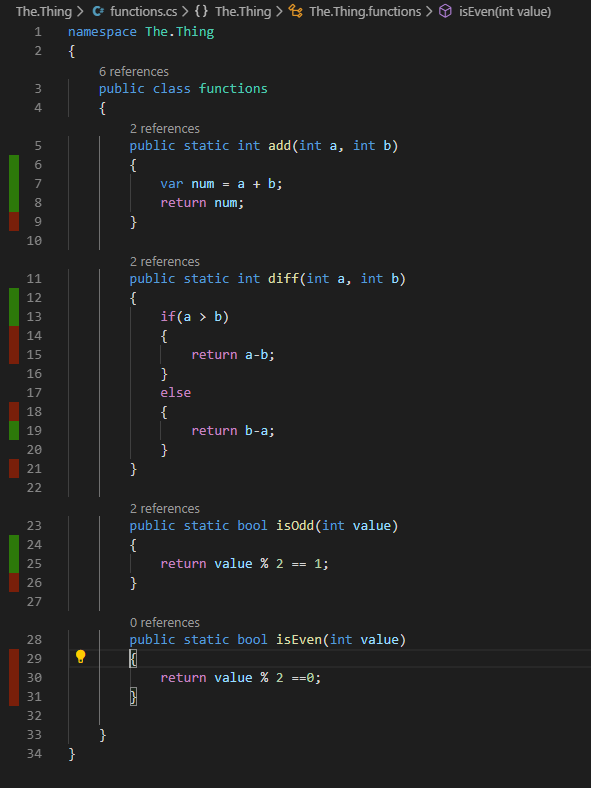The height and width of the screenshot is (788, 591).
Task: Click the red coverage marker at line 30
Action: 14,677
